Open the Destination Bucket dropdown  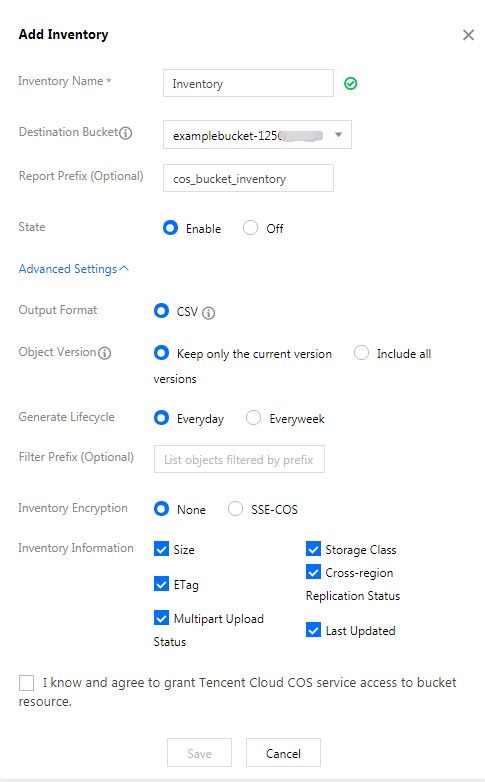[x=257, y=134]
